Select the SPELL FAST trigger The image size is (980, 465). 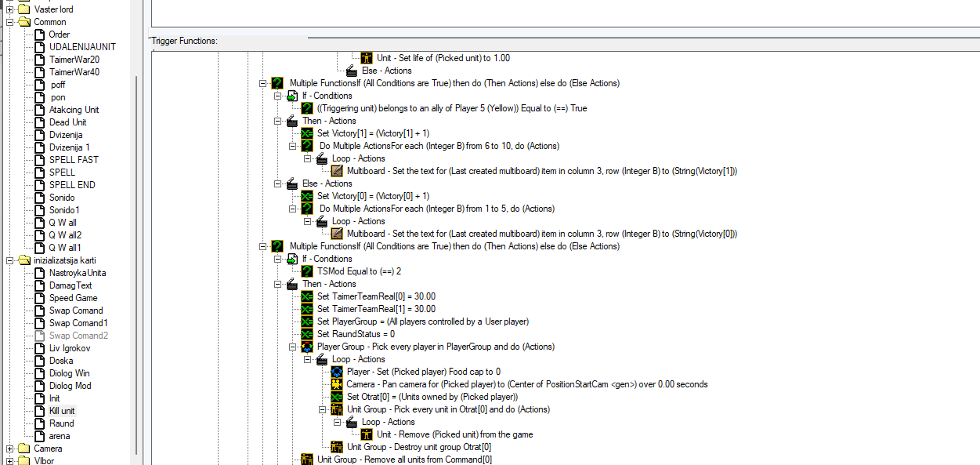click(74, 160)
